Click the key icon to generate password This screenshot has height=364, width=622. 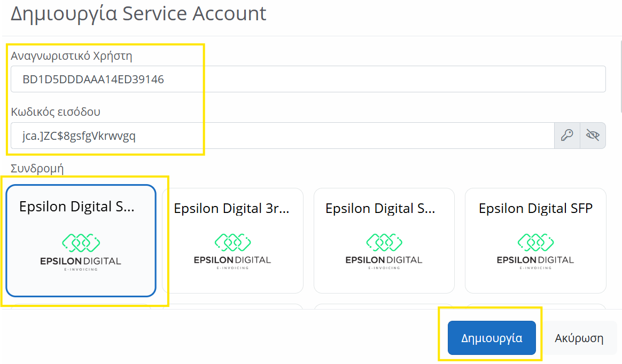(x=567, y=136)
